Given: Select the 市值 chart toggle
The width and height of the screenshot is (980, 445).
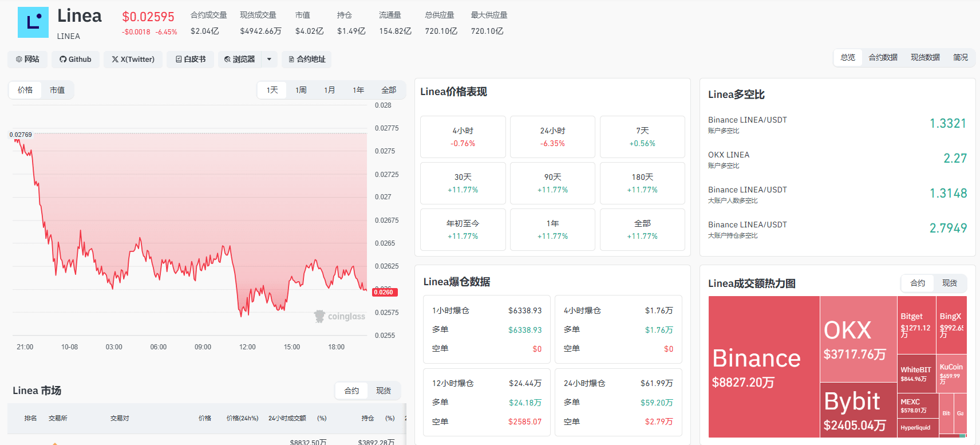Looking at the screenshot, I should [57, 90].
